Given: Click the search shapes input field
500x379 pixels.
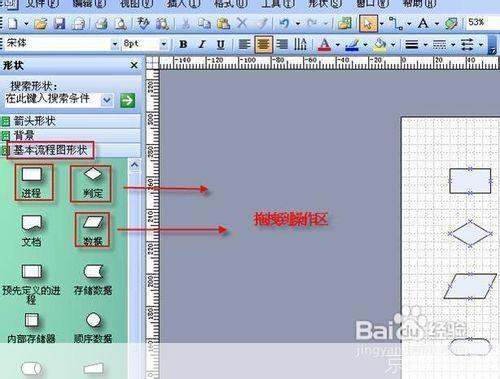Looking at the screenshot, I should [53, 100].
